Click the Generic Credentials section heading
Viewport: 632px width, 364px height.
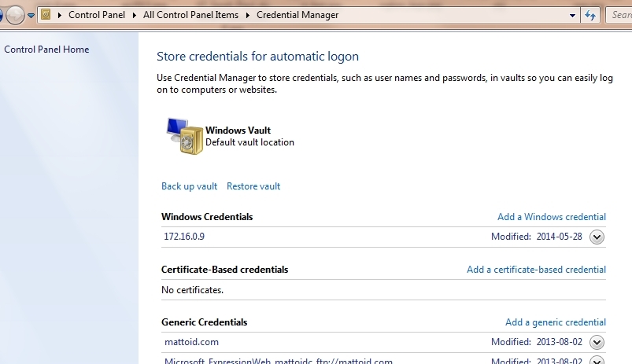click(x=205, y=322)
